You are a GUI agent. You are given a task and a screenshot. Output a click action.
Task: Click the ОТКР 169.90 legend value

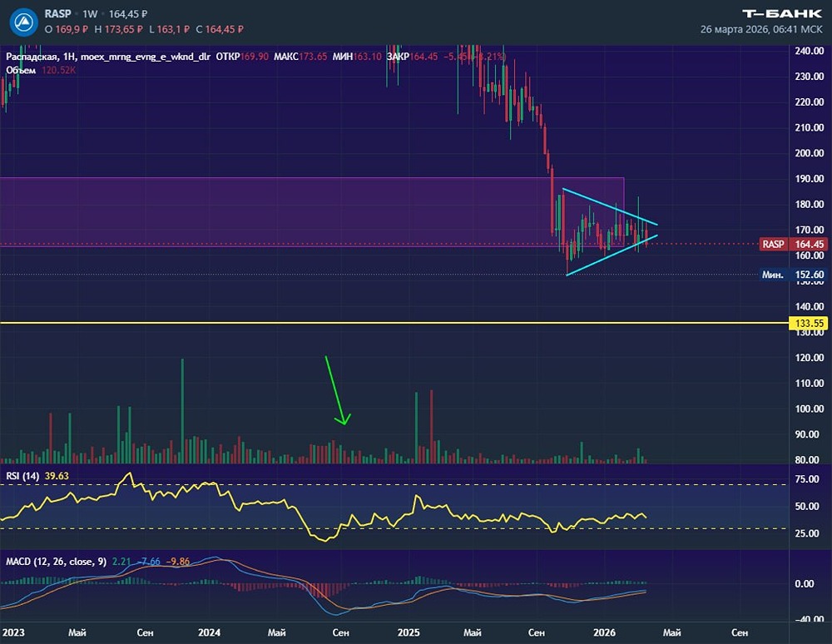point(242,57)
